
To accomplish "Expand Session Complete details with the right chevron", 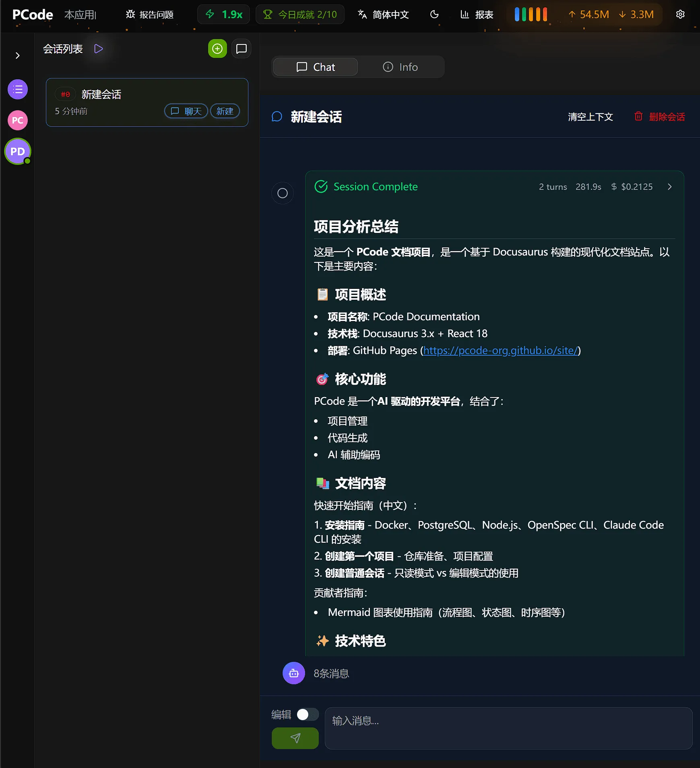I will tap(669, 187).
